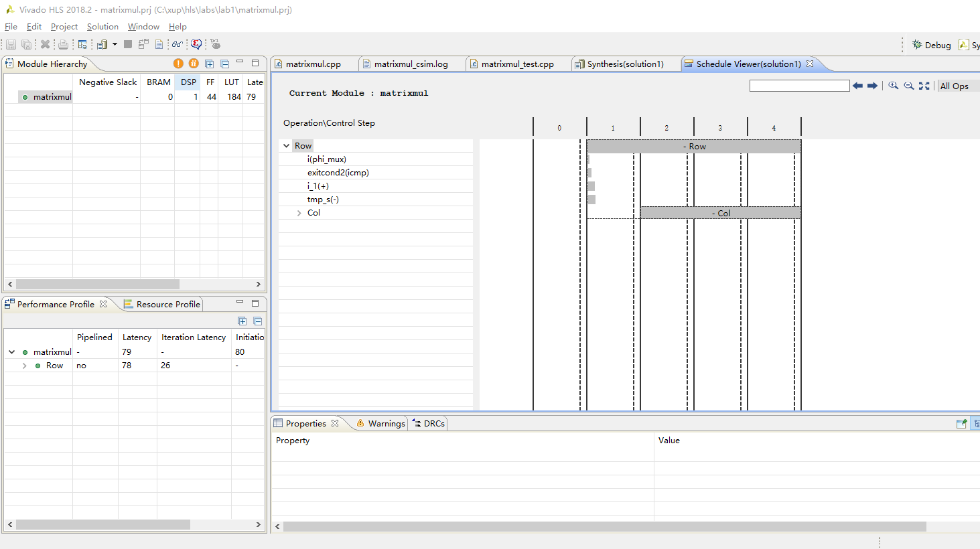Click the Schedule Viewer search field
980x549 pixels.
(799, 86)
